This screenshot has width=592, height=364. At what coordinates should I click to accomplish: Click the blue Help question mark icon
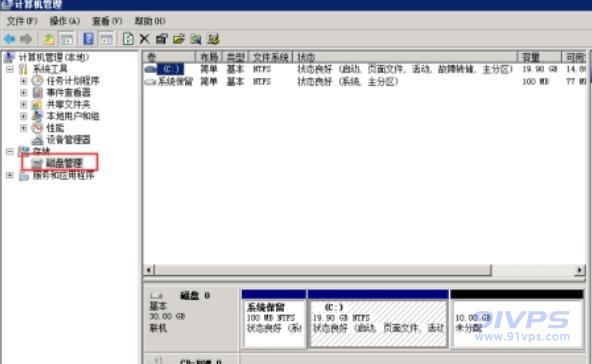[x=88, y=39]
